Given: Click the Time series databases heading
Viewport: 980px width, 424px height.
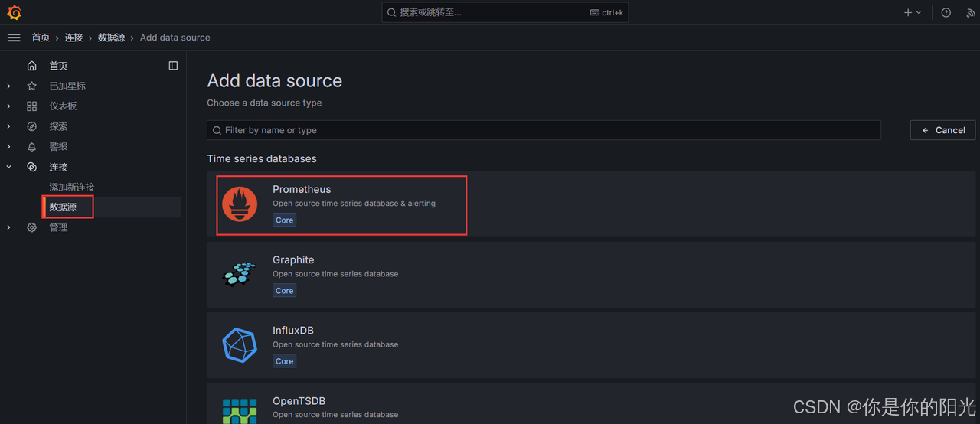Looking at the screenshot, I should tap(262, 159).
